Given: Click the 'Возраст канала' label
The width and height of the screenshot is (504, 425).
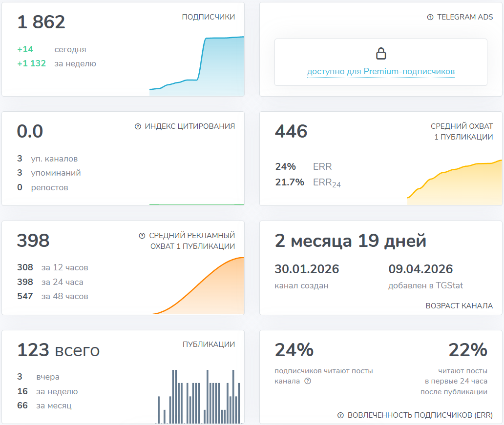Looking at the screenshot, I should coord(459,306).
